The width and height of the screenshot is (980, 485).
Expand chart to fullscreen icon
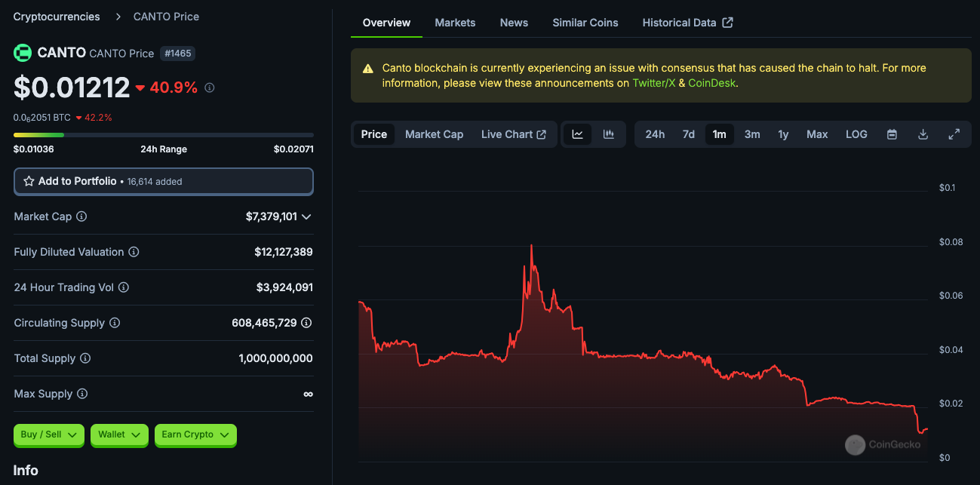[x=954, y=134]
